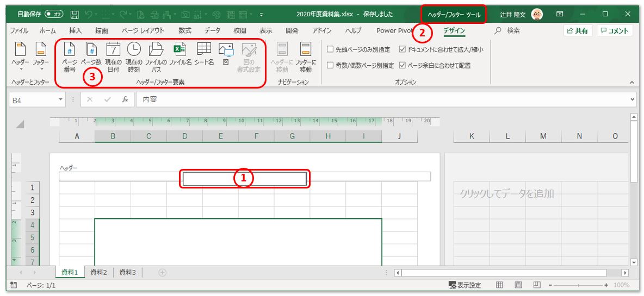
Task: Switch to Insert (挿入) tab
Action: (76, 30)
